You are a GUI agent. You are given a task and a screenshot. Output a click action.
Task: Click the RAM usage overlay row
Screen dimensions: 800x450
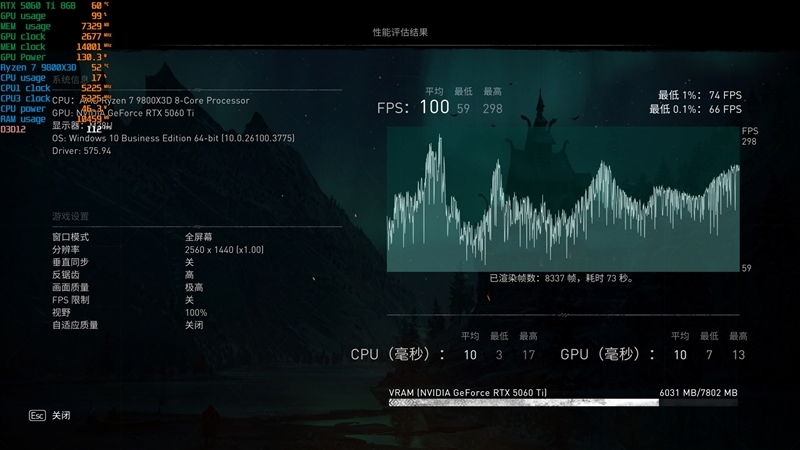click(x=53, y=119)
